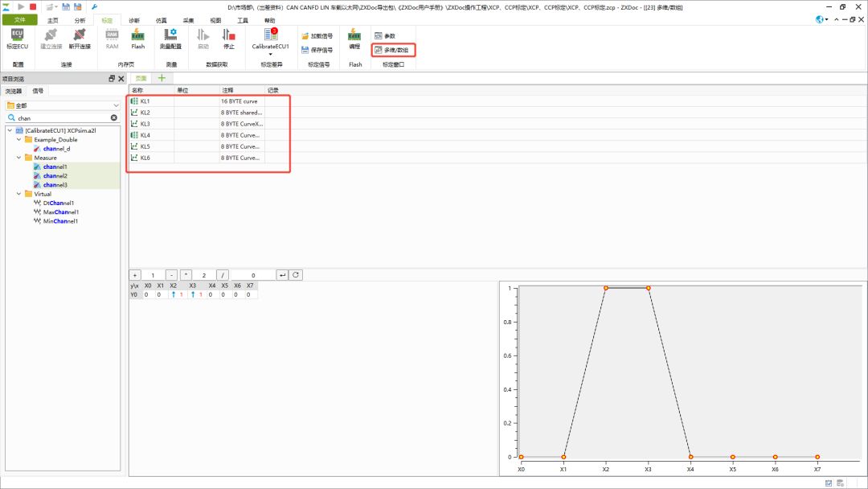
Task: Clear the chan search field
Action: pyautogui.click(x=113, y=118)
